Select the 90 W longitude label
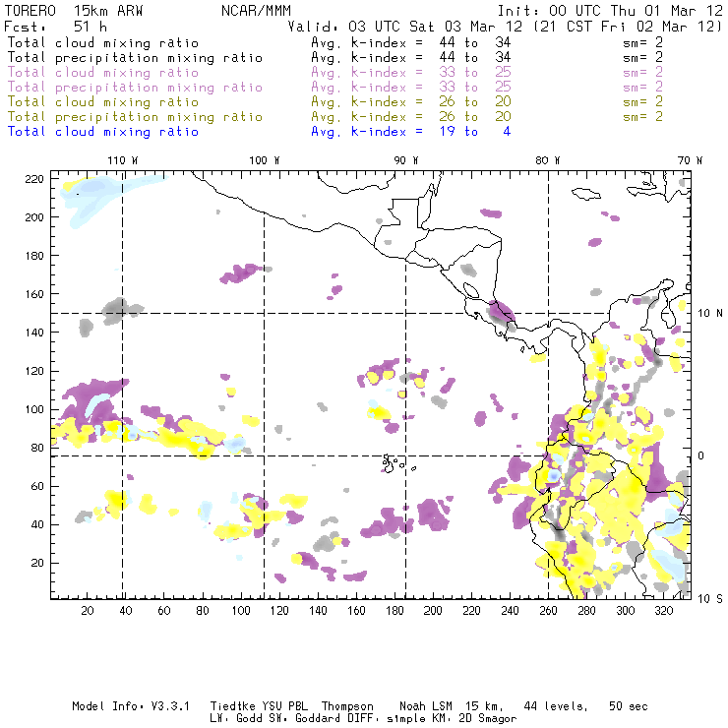The image size is (728, 728). (406, 160)
